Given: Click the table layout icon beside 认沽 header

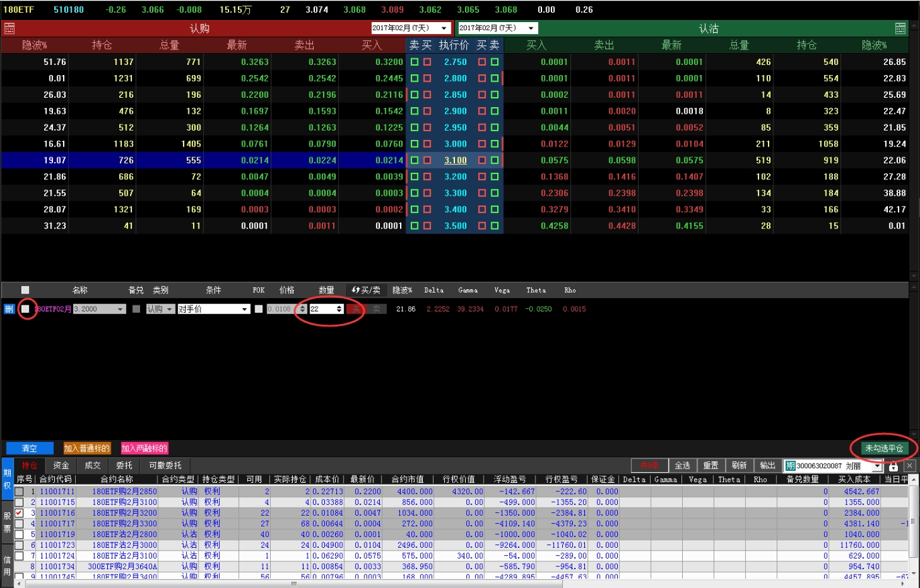Looking at the screenshot, I should [900, 28].
